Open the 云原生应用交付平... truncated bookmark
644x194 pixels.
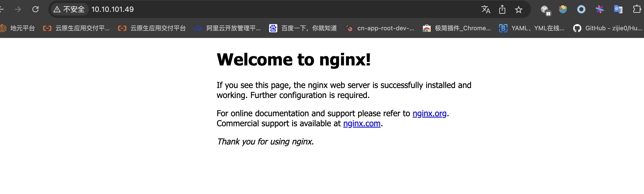coord(76,28)
